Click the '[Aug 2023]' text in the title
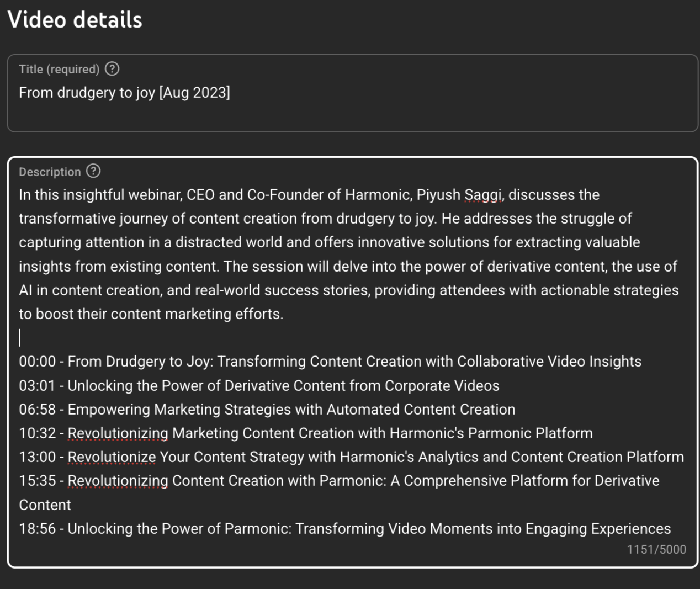 [x=194, y=93]
